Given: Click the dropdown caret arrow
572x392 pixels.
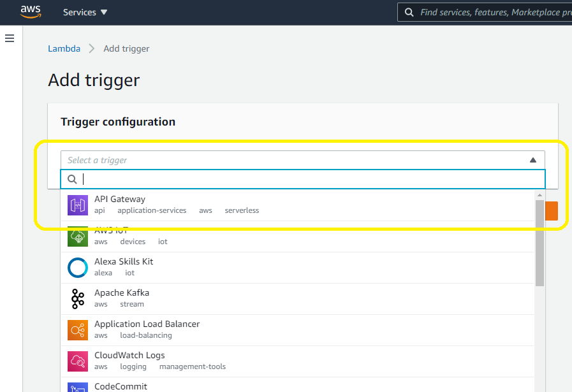Looking at the screenshot, I should (533, 160).
